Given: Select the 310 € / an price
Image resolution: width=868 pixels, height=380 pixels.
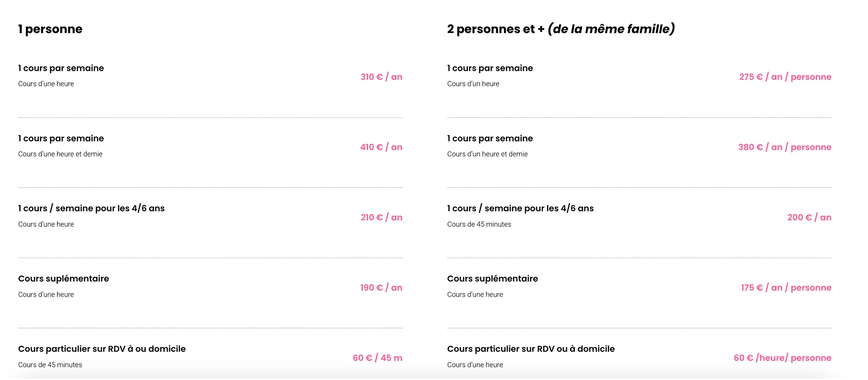Looking at the screenshot, I should (x=381, y=77).
